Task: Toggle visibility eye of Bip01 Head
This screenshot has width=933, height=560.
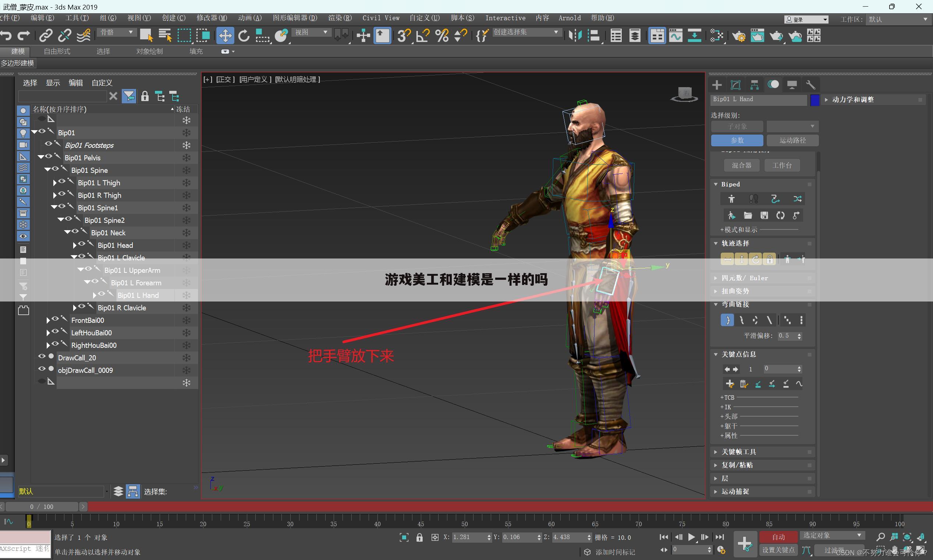Action: pyautogui.click(x=82, y=244)
